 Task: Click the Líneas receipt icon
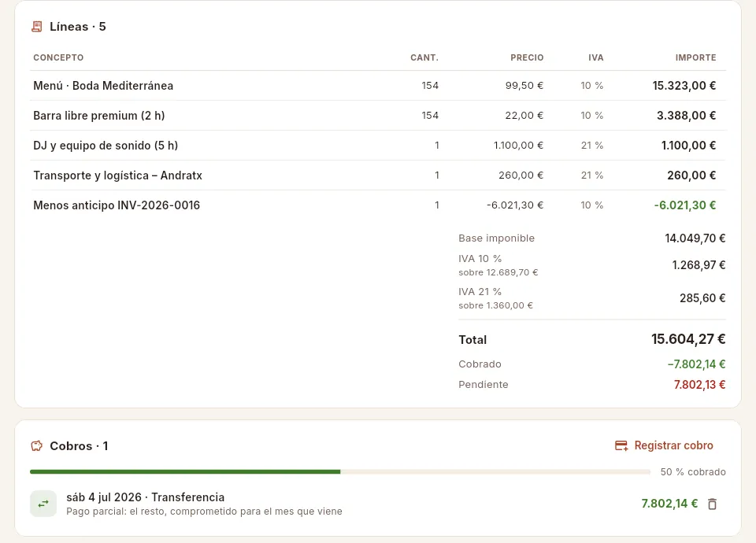(x=37, y=27)
